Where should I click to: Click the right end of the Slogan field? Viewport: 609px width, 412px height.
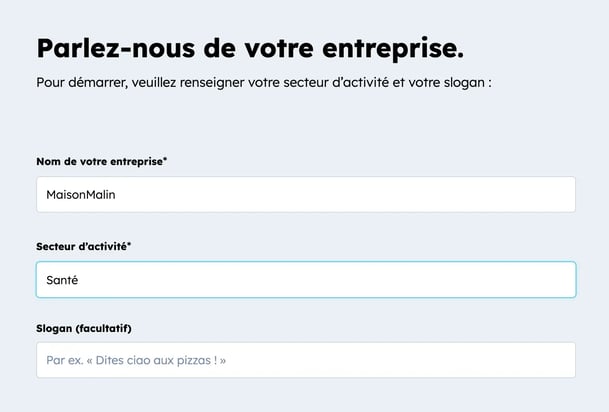pyautogui.click(x=560, y=360)
